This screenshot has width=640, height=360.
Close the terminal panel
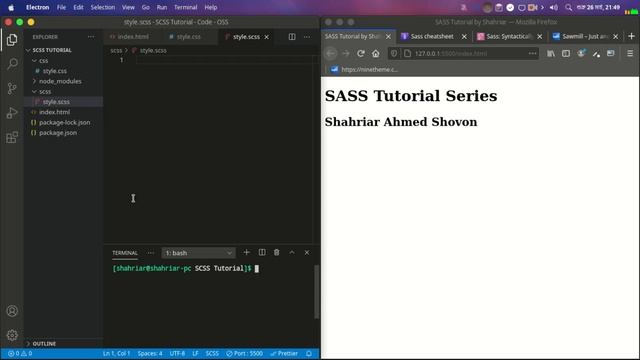tap(307, 253)
